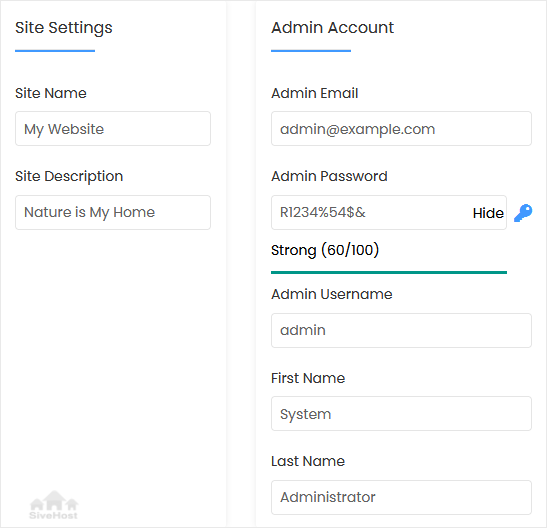Click into the Site Description field
The image size is (547, 528).
tap(113, 212)
